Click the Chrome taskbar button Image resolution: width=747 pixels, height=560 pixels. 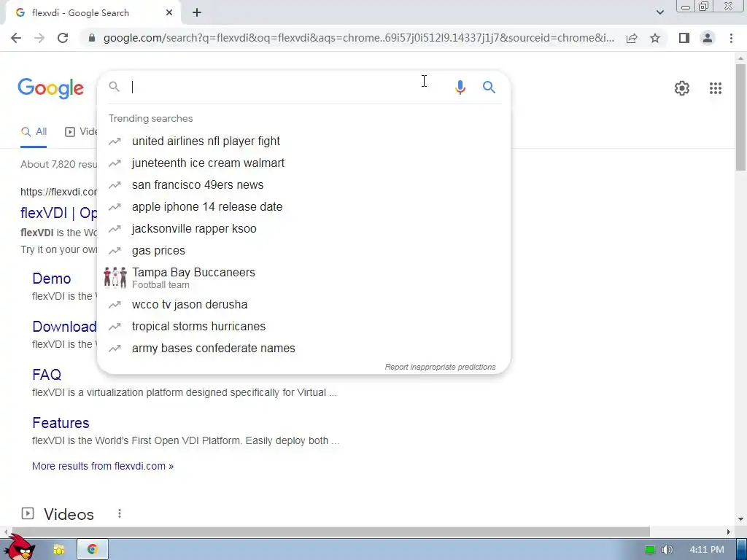click(x=93, y=550)
